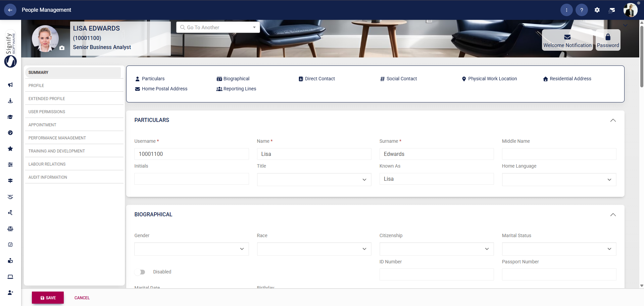Open the Performance Management section
The width and height of the screenshot is (644, 306).
57,138
